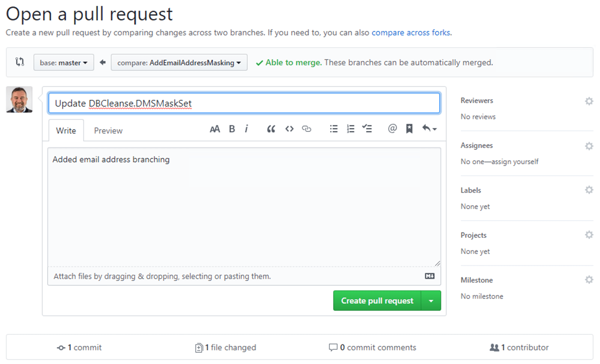
Task: Insert a numbered list
Action: tap(350, 129)
